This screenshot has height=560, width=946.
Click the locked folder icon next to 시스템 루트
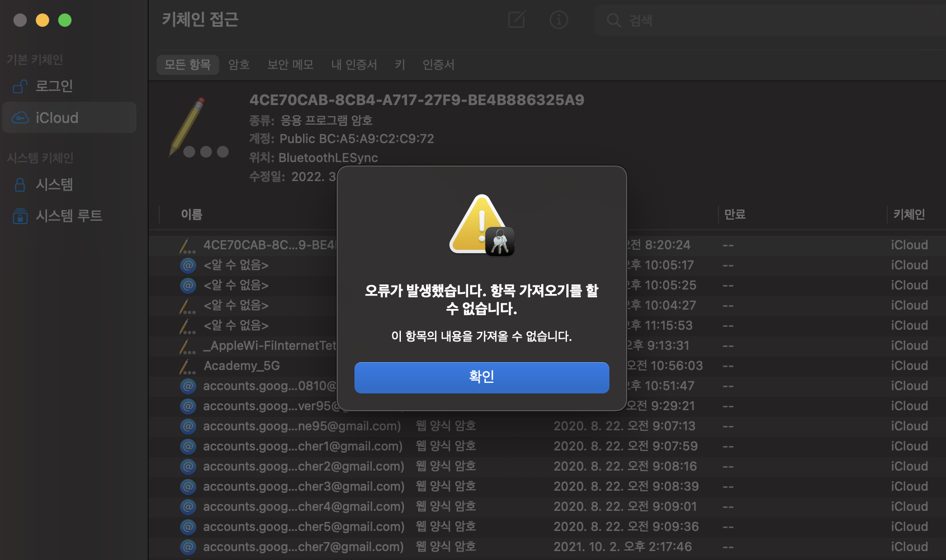point(20,216)
